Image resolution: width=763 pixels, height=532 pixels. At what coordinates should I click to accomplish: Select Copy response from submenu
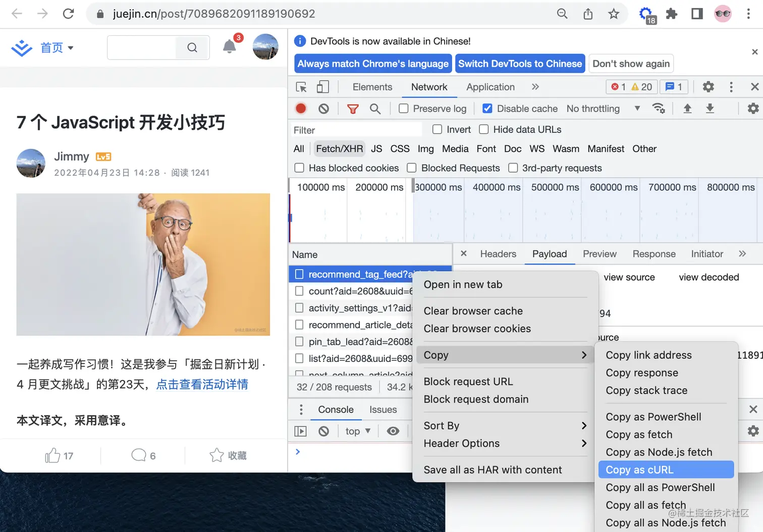(x=666, y=373)
